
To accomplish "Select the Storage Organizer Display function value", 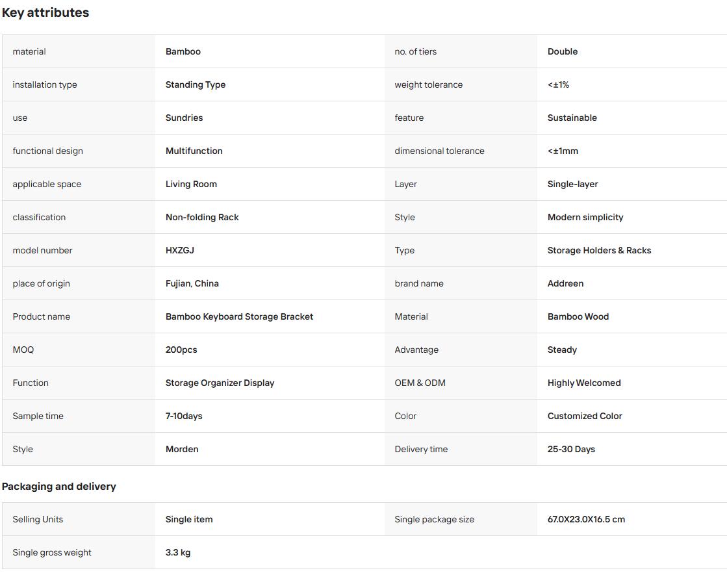I will click(220, 383).
